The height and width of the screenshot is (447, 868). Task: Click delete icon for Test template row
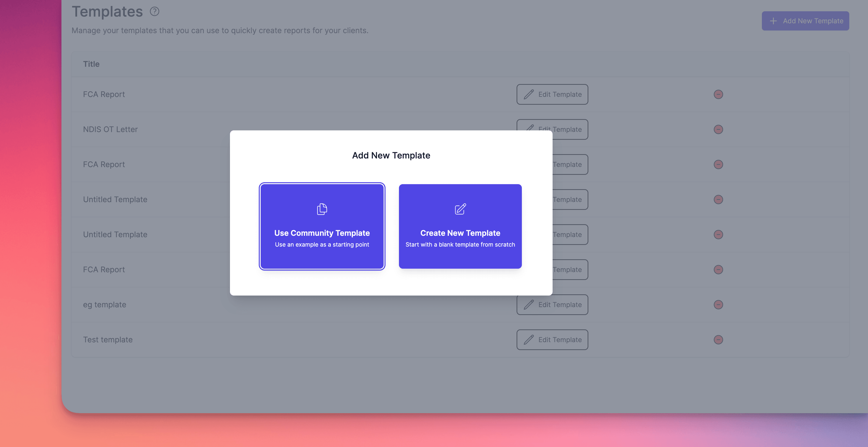click(x=718, y=340)
